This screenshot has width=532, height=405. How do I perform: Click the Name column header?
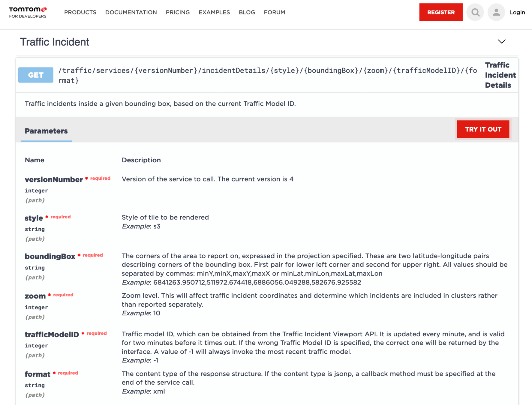click(35, 160)
